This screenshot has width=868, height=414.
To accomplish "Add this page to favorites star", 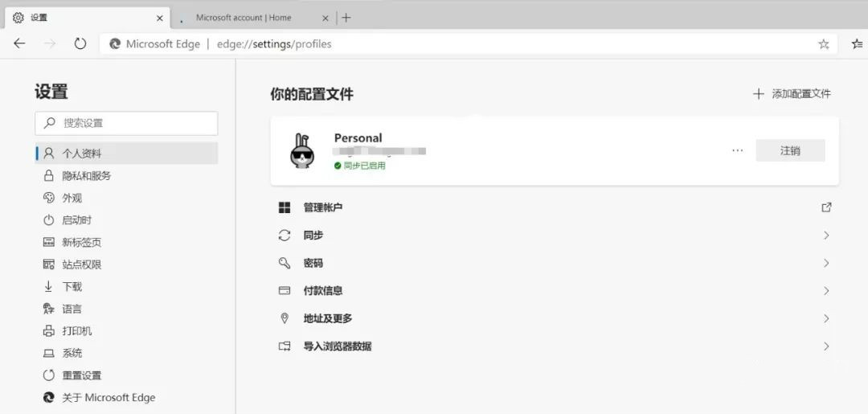I will point(824,44).
